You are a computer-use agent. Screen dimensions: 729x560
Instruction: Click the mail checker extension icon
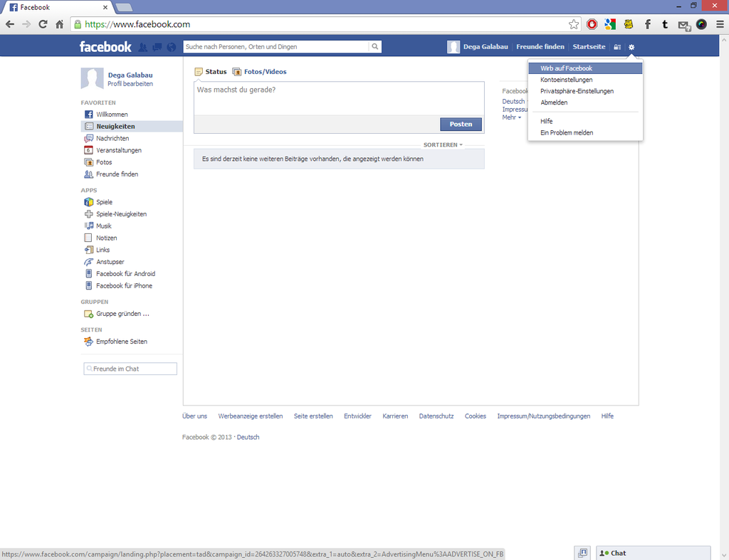tap(684, 25)
